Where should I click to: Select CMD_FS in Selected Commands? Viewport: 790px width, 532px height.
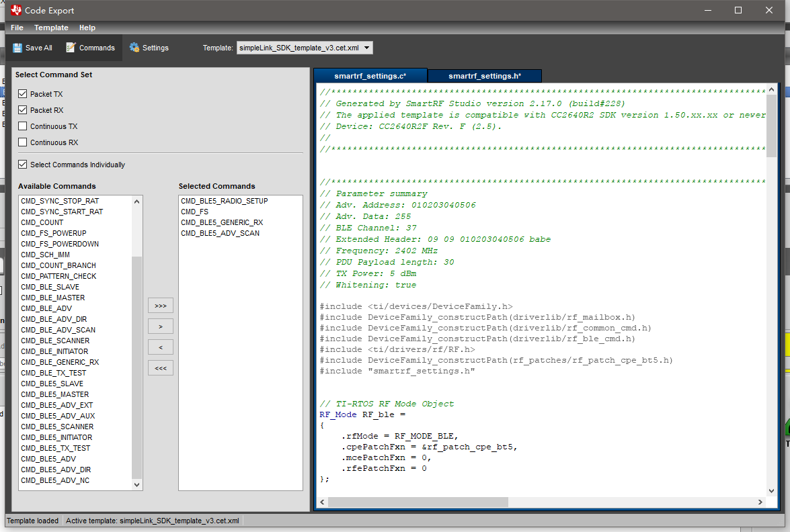coord(195,212)
